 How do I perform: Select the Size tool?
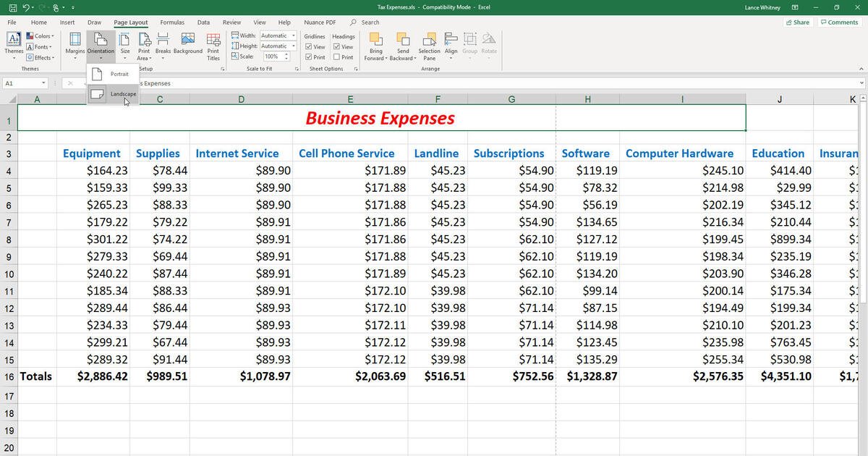(124, 45)
